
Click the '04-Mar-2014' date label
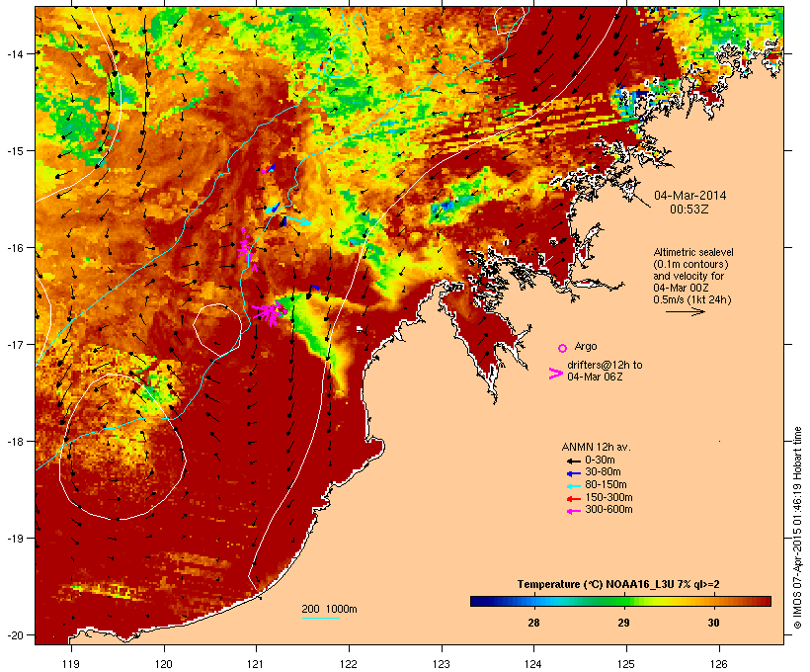689,196
